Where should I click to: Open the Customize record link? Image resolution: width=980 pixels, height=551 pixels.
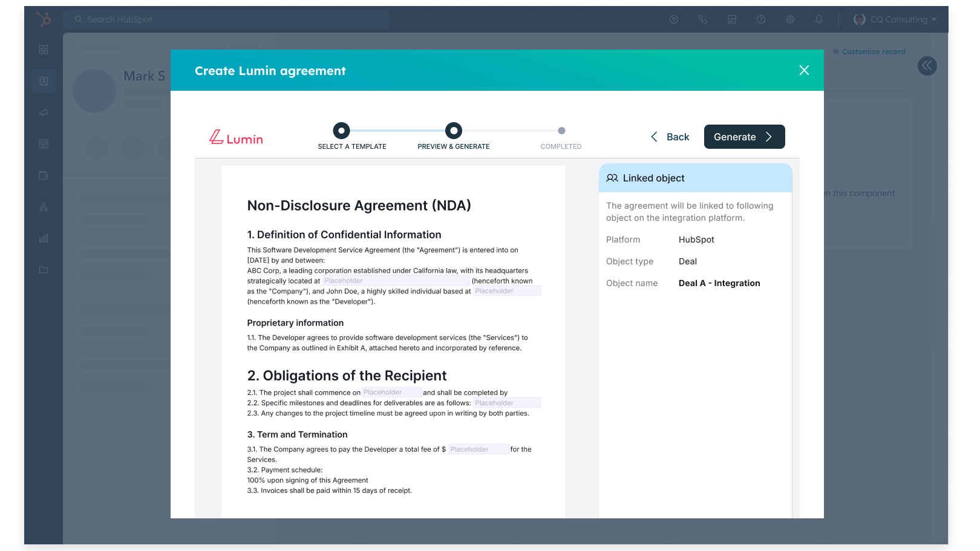(869, 51)
